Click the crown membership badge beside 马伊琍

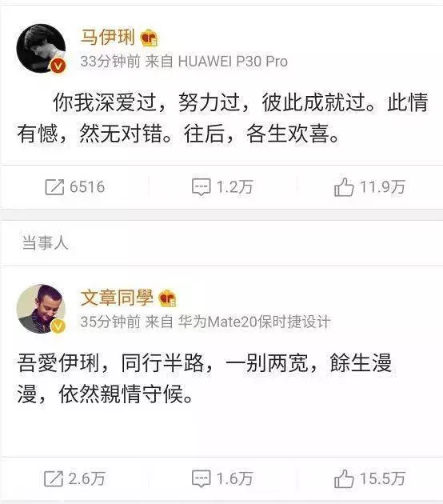(x=149, y=38)
